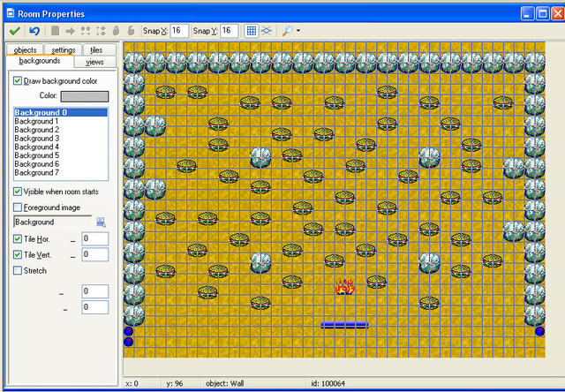Click the field next to Tile Vert.
565x392 pixels.
point(95,255)
